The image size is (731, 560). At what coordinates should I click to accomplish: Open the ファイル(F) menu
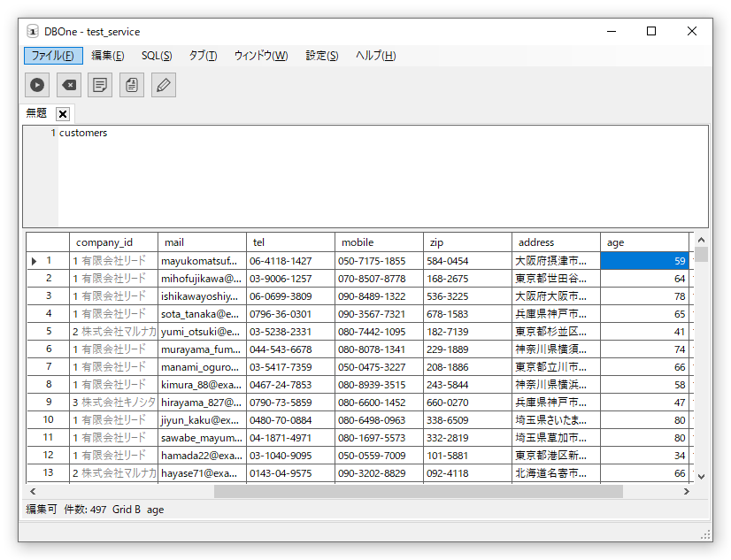[x=53, y=56]
